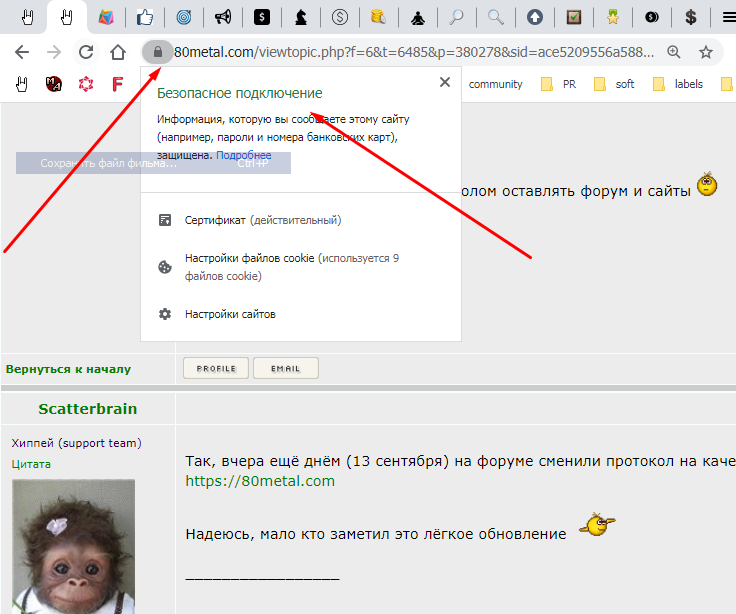Image resolution: width=736 pixels, height=614 pixels.
Task: Follow the Подробнее link
Action: (x=244, y=155)
